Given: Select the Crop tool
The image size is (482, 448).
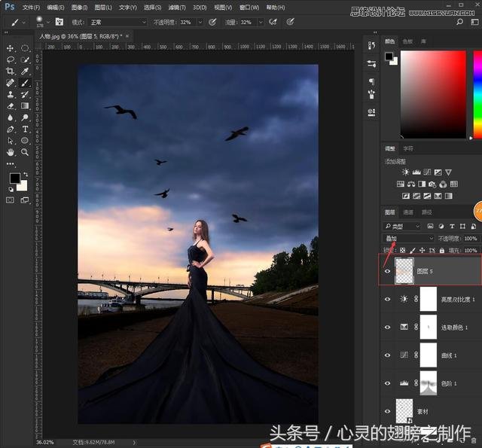Looking at the screenshot, I should [11, 71].
